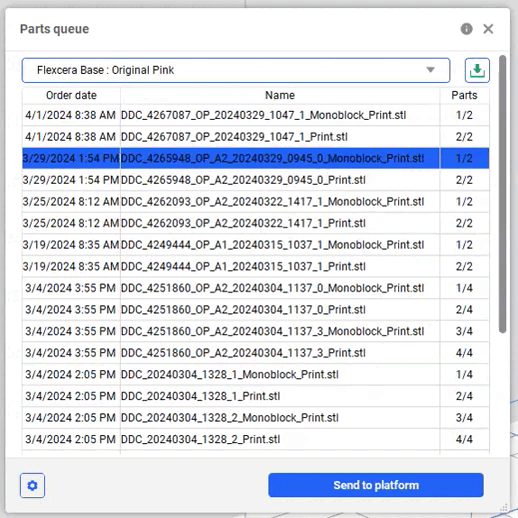Image resolution: width=518 pixels, height=518 pixels.
Task: Click the vertical scrollbar of the queue
Action: (x=502, y=194)
